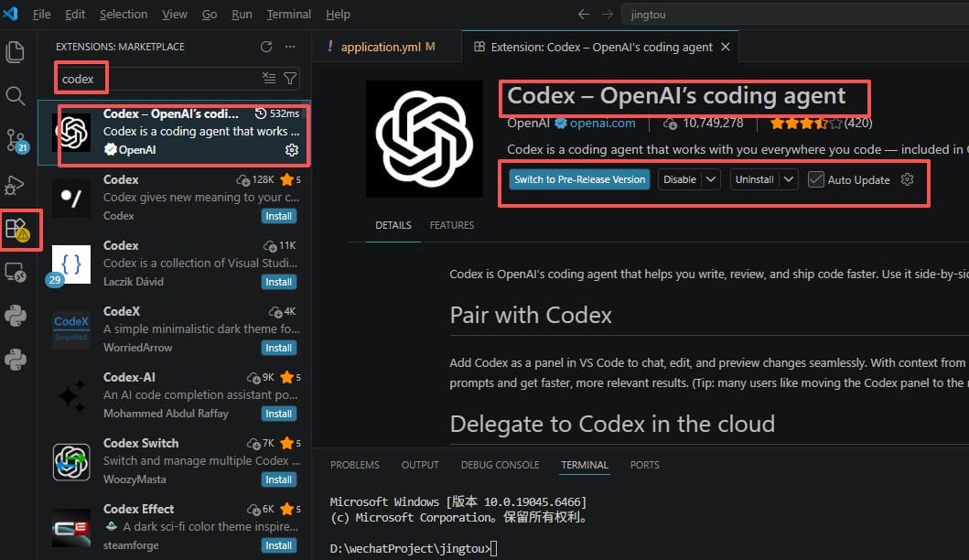Screen dimensions: 969x560
Task: Click the 10,749,278 install count
Action: point(704,123)
